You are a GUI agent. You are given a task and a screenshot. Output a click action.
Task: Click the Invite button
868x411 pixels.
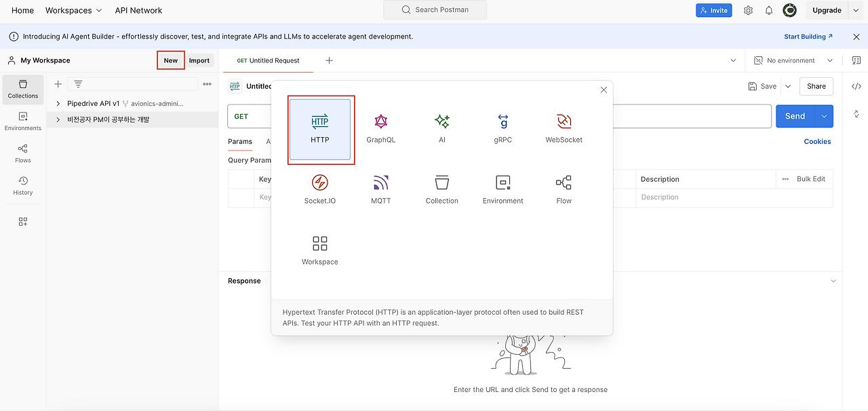pyautogui.click(x=714, y=10)
